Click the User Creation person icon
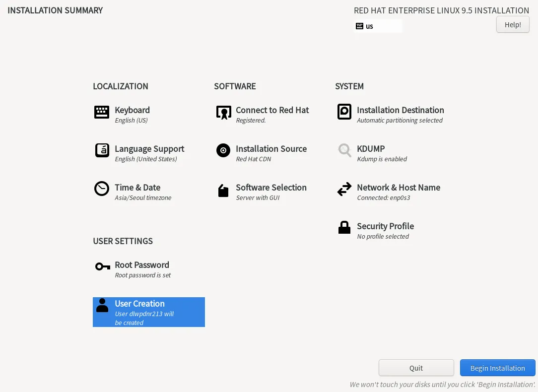 [x=102, y=305]
